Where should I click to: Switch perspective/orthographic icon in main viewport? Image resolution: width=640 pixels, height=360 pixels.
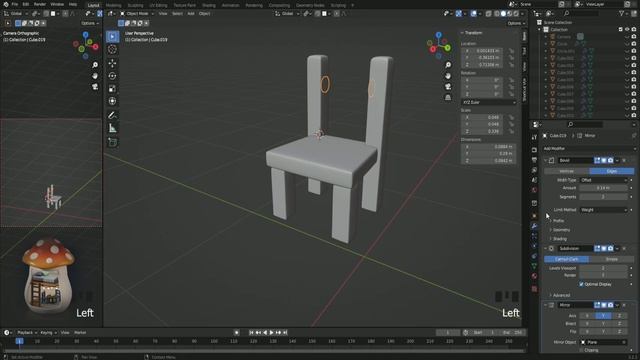click(448, 97)
